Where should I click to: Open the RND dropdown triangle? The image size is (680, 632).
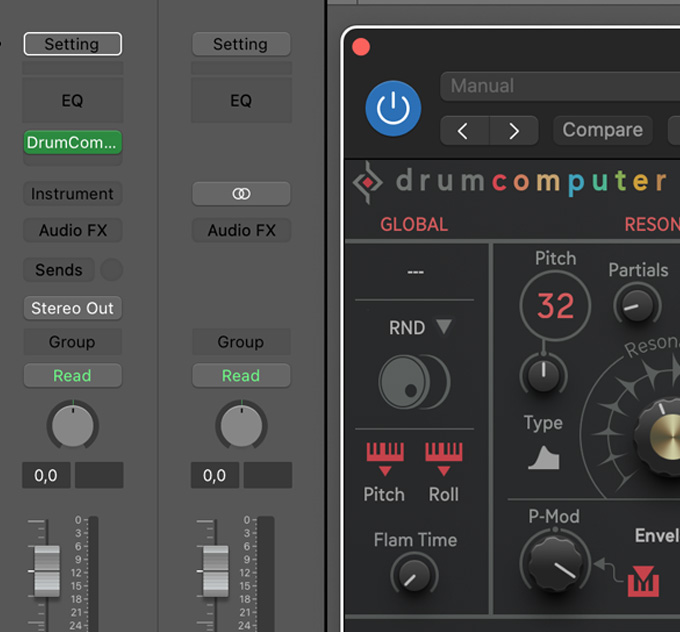[x=444, y=326]
